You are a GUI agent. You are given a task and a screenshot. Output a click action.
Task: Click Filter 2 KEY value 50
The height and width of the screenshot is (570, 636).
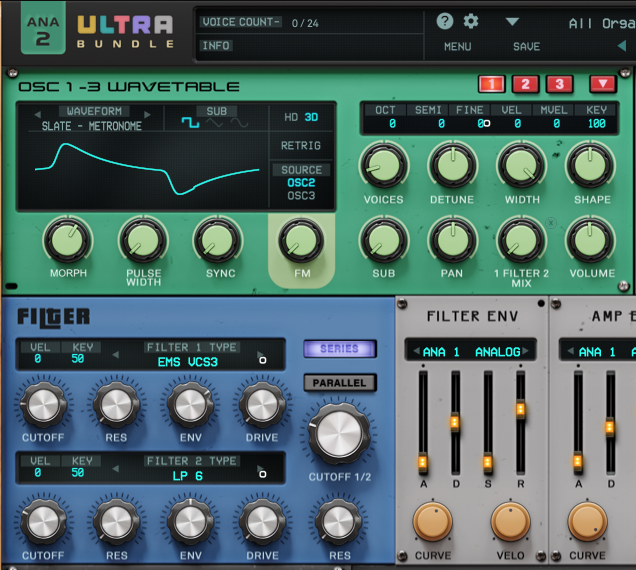click(x=78, y=473)
